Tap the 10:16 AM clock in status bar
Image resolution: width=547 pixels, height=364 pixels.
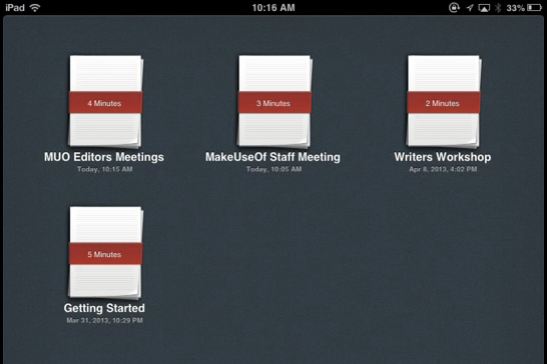[x=274, y=8]
